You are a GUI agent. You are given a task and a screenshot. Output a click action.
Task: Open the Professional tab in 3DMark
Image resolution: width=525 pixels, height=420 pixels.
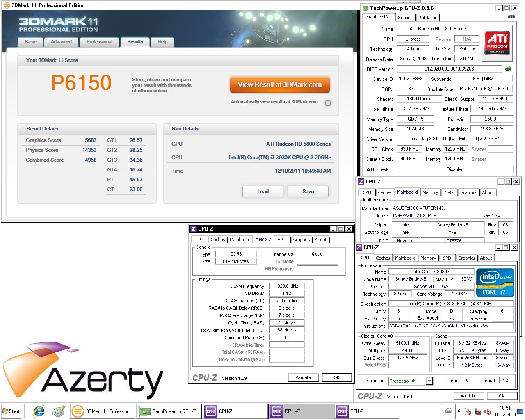(x=99, y=42)
